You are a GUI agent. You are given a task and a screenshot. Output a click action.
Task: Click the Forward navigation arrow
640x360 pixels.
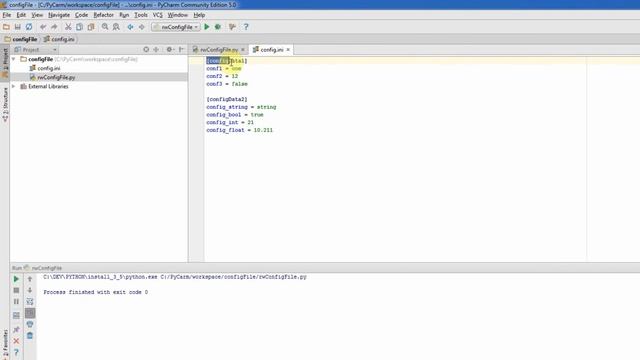(x=142, y=27)
